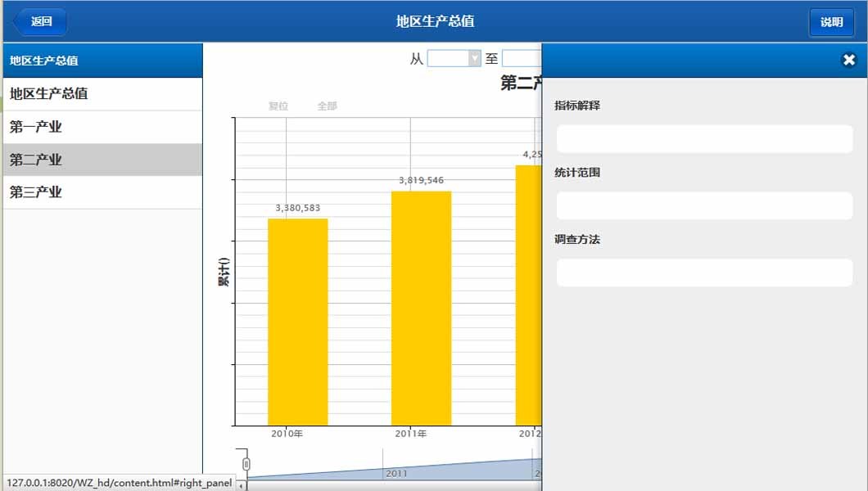Viewport: 868px width, 491px height.
Task: Click the bar labeled 3,819,546
Action: pyautogui.click(x=421, y=307)
